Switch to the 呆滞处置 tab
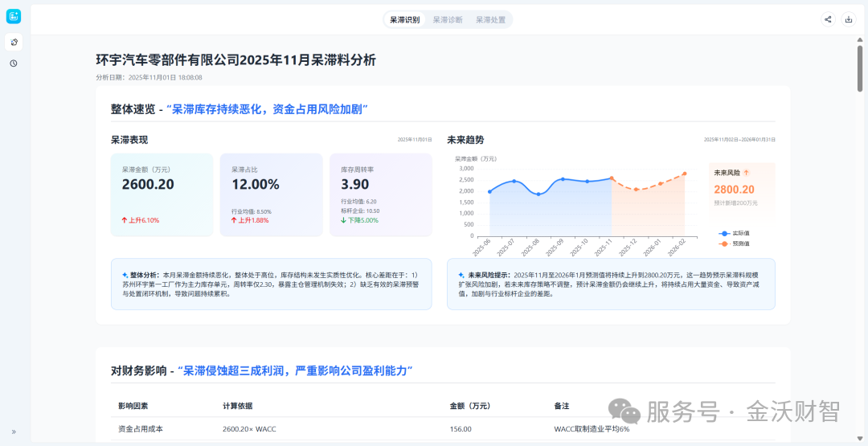This screenshot has width=868, height=446. (490, 20)
